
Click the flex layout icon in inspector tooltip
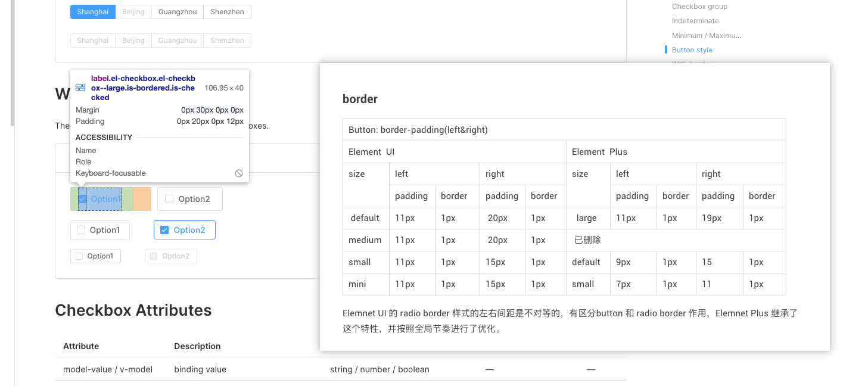tap(80, 88)
